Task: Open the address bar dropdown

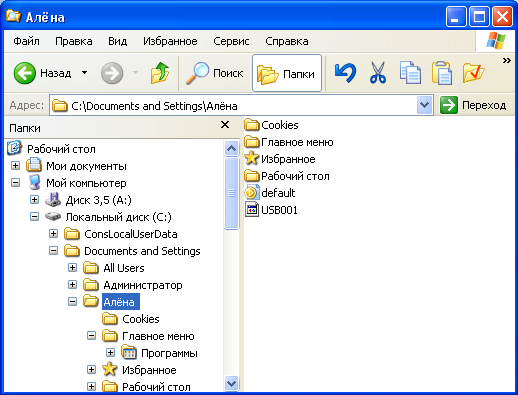Action: click(424, 105)
